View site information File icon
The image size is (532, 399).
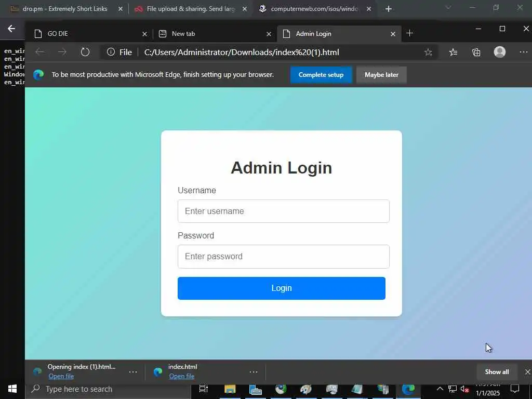(x=119, y=52)
